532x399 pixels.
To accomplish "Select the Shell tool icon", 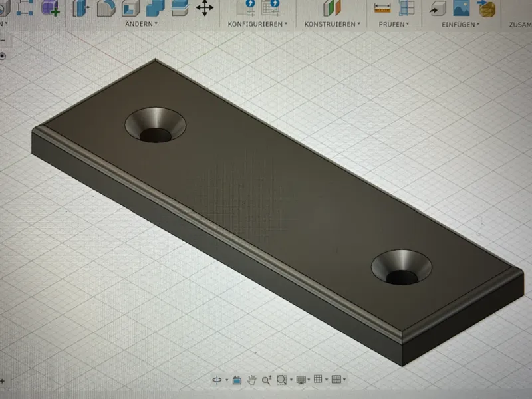I will click(x=130, y=8).
